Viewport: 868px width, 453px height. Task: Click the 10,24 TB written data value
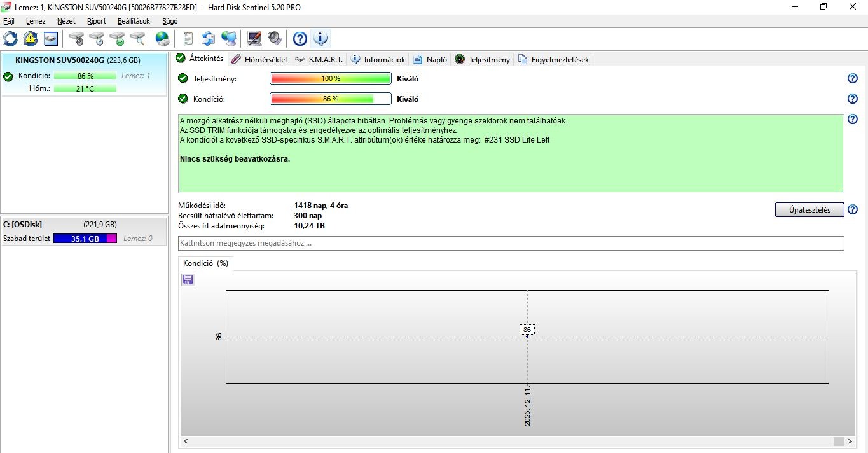[309, 226]
